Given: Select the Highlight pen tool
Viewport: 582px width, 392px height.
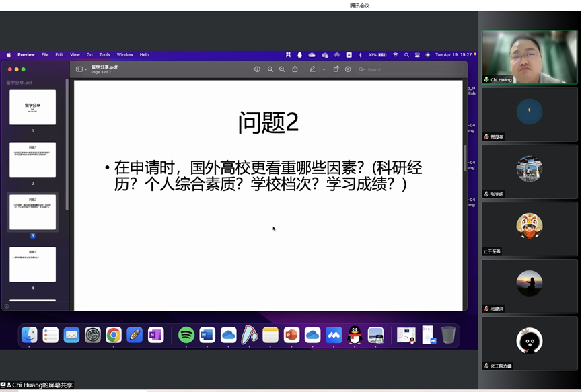Looking at the screenshot, I should pos(312,69).
